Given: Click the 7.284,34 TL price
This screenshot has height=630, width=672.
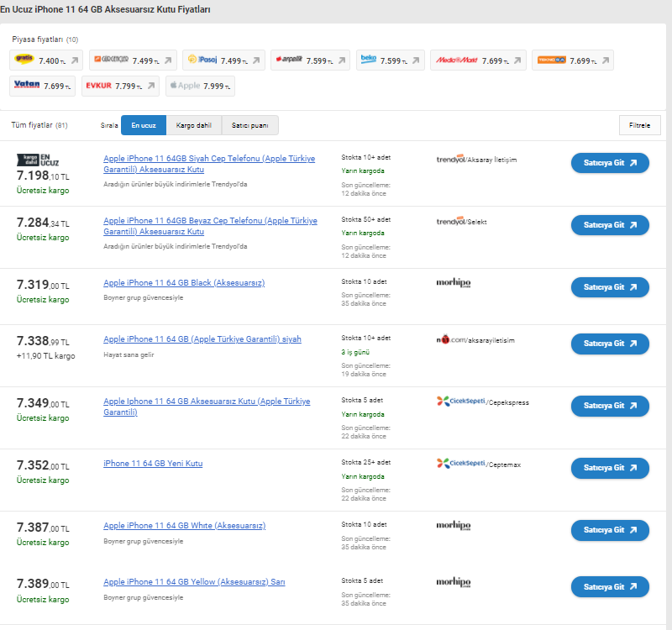Looking at the screenshot, I should coord(43,223).
